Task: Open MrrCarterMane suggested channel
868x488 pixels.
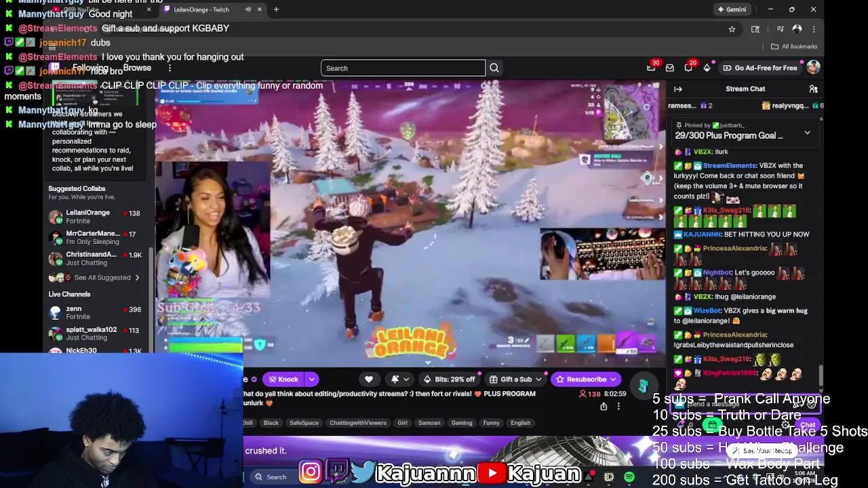Action: coord(95,238)
